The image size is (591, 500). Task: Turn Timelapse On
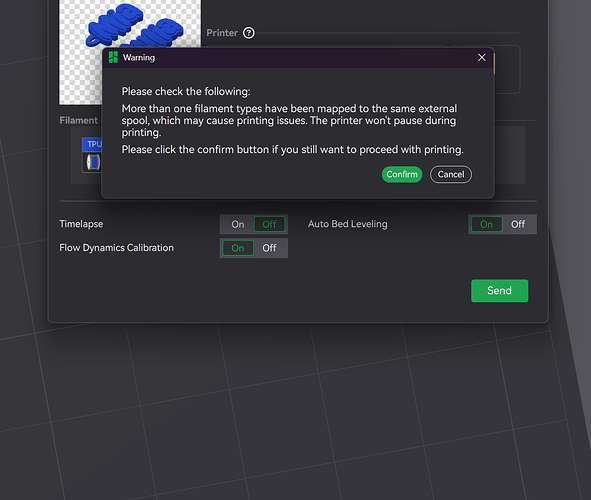[x=237, y=224]
